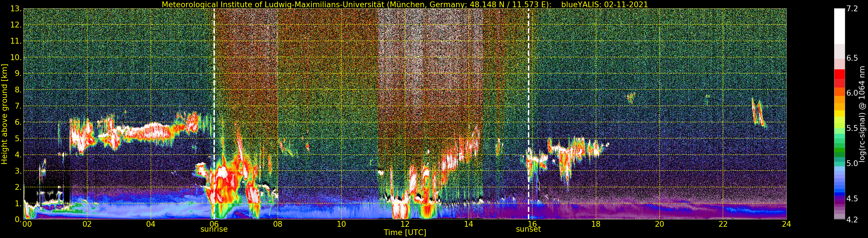Click the "7." height axis tick label
The width and height of the screenshot is (868, 238).
(x=18, y=106)
